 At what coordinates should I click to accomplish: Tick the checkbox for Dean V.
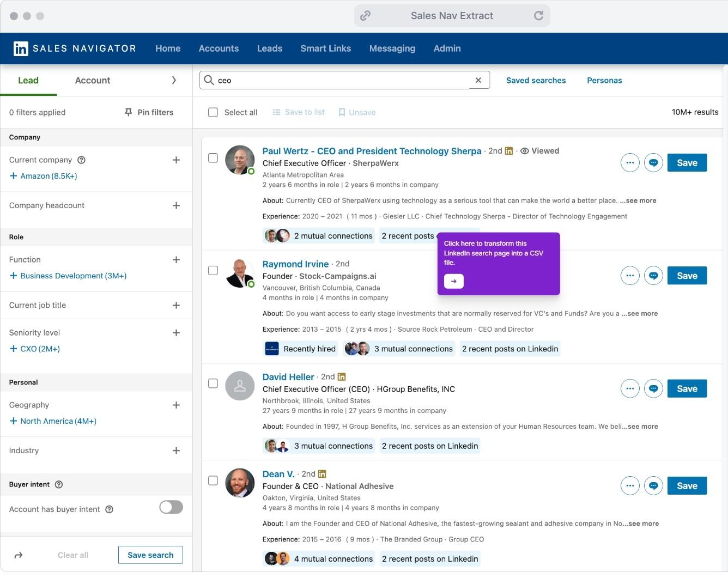pos(213,480)
